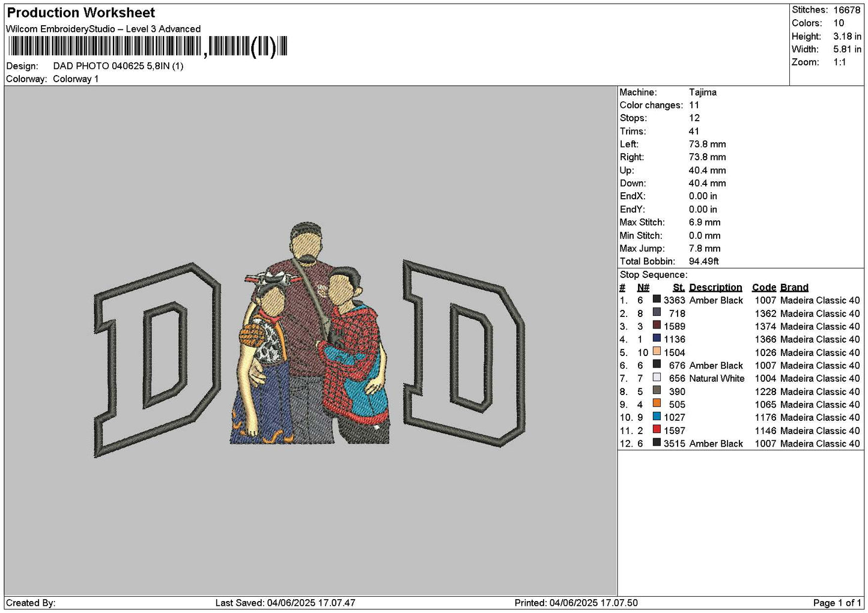Click the Created By label in footer

tap(31, 603)
